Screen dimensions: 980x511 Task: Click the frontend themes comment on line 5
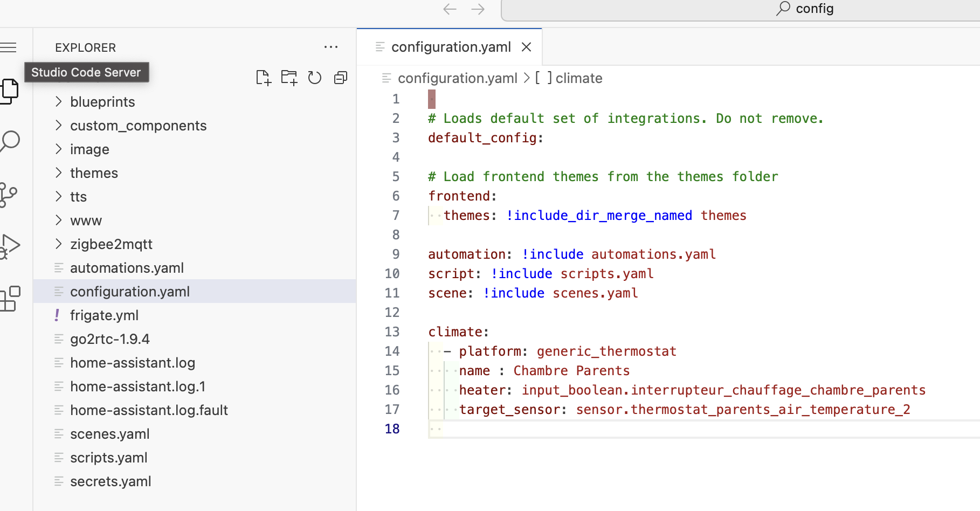(x=603, y=177)
